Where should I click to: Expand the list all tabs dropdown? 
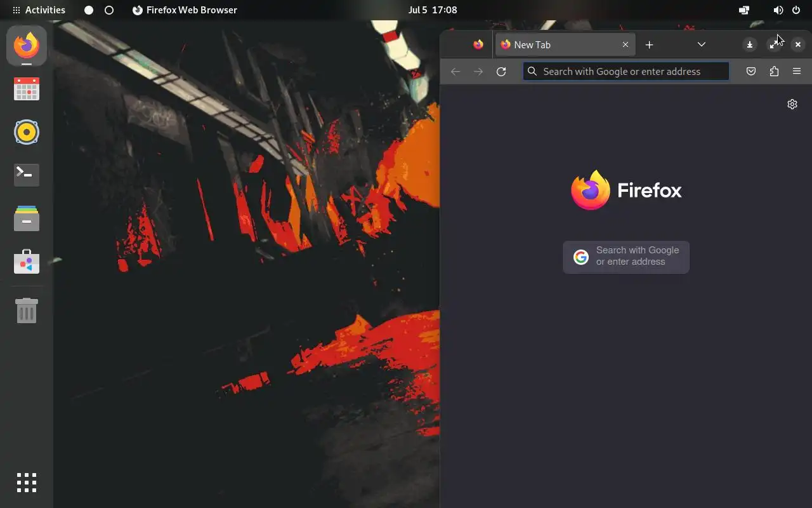[x=702, y=44]
